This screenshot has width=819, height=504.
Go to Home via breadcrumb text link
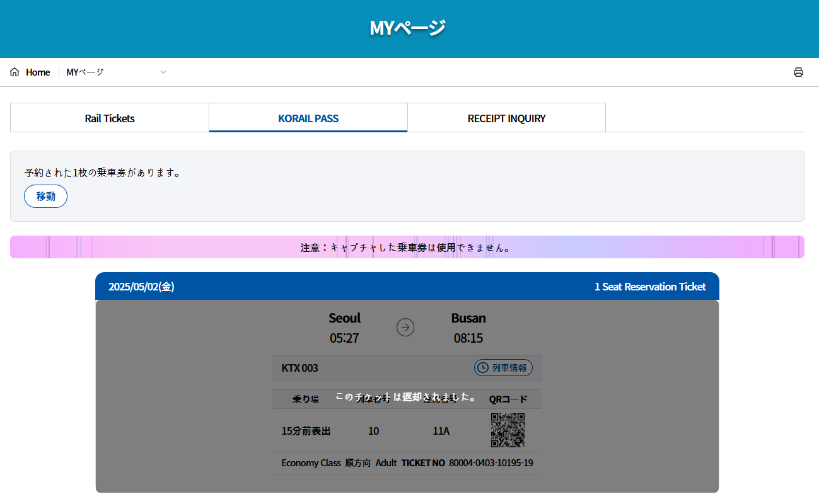[38, 72]
